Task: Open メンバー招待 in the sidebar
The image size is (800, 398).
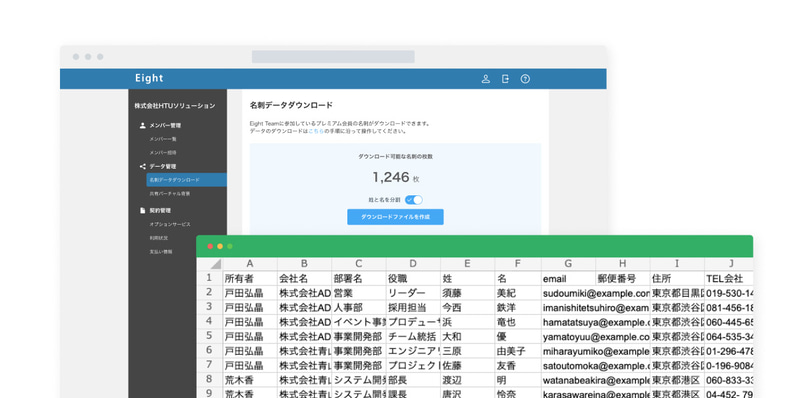Action: 163,153
